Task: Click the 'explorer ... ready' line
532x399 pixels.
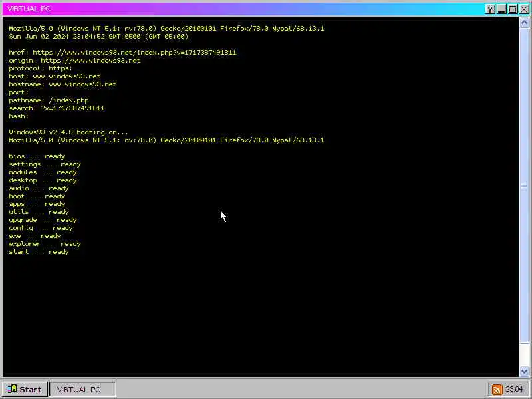Action: (45, 244)
